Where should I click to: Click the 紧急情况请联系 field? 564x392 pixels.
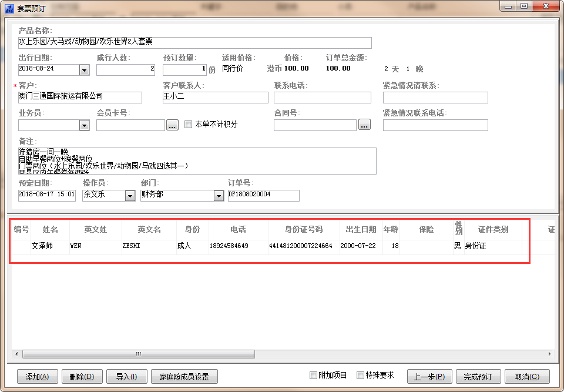click(x=435, y=98)
